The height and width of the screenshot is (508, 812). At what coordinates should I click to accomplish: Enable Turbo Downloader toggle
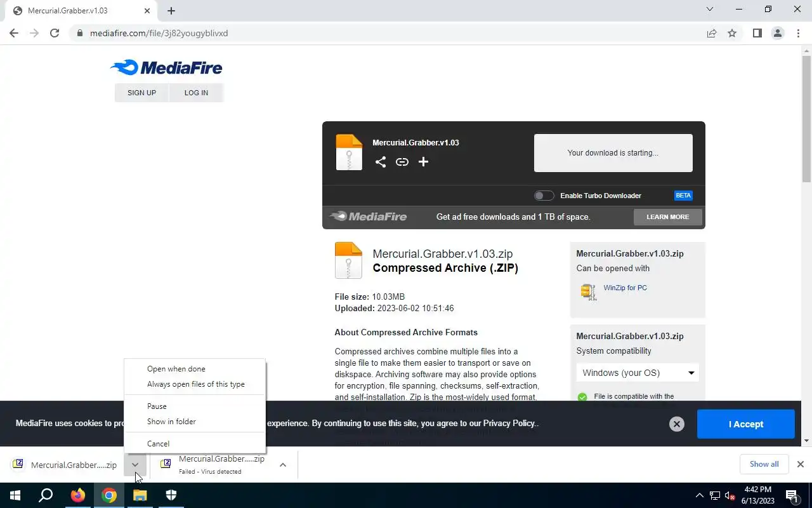(544, 196)
